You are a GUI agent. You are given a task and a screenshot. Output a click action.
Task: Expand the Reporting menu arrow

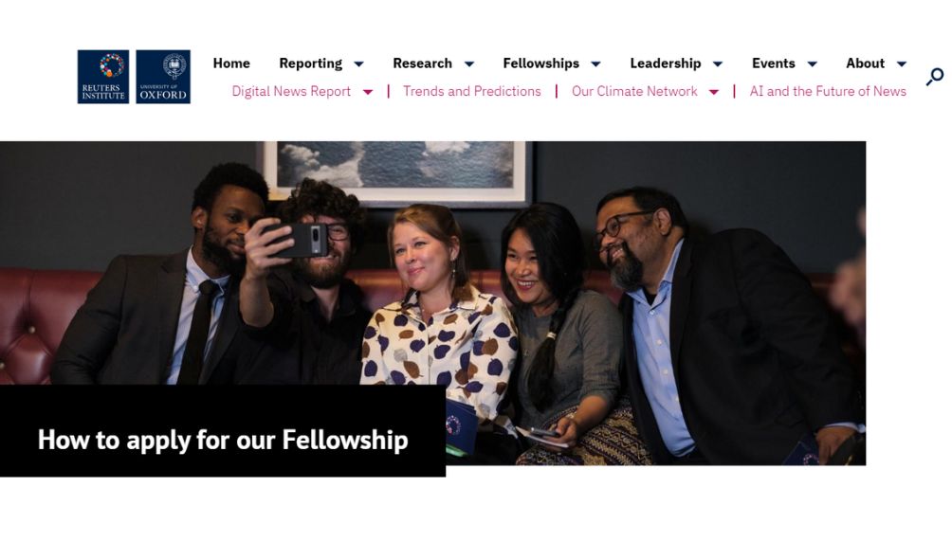click(x=358, y=64)
